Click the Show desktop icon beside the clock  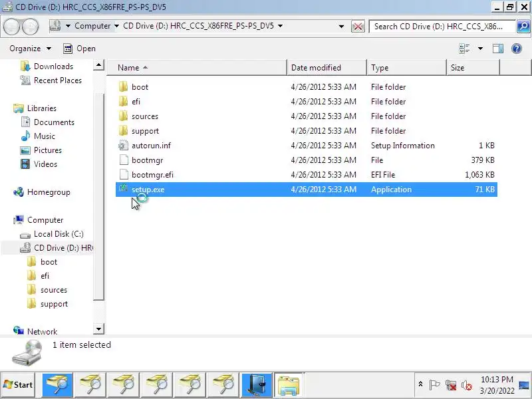click(524, 385)
